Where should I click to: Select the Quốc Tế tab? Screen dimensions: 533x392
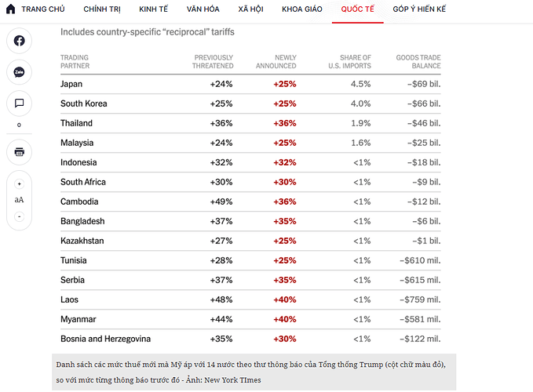pos(357,9)
